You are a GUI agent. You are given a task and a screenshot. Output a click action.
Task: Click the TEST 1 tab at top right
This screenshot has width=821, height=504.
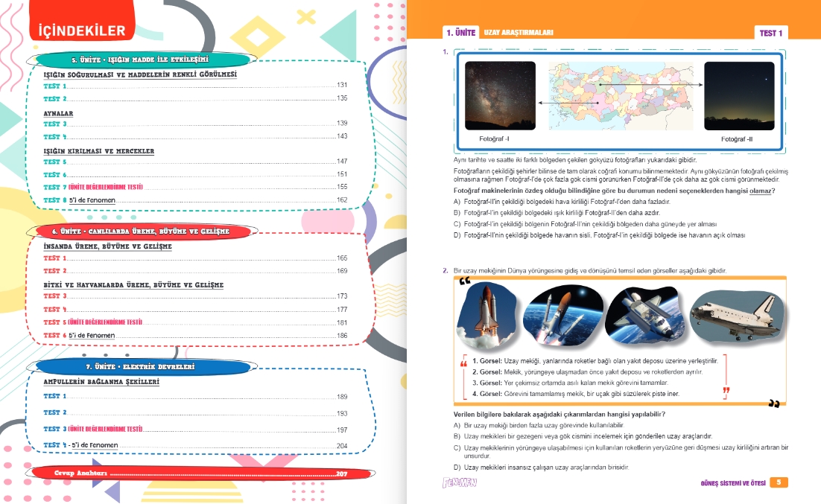(x=771, y=33)
